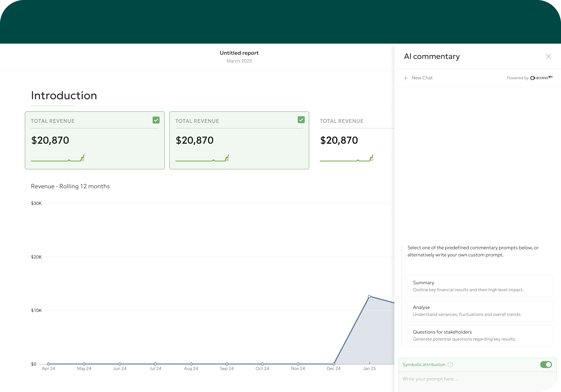This screenshot has height=392, width=561.
Task: Disable the Symbolic attribution toggle
Action: point(546,365)
